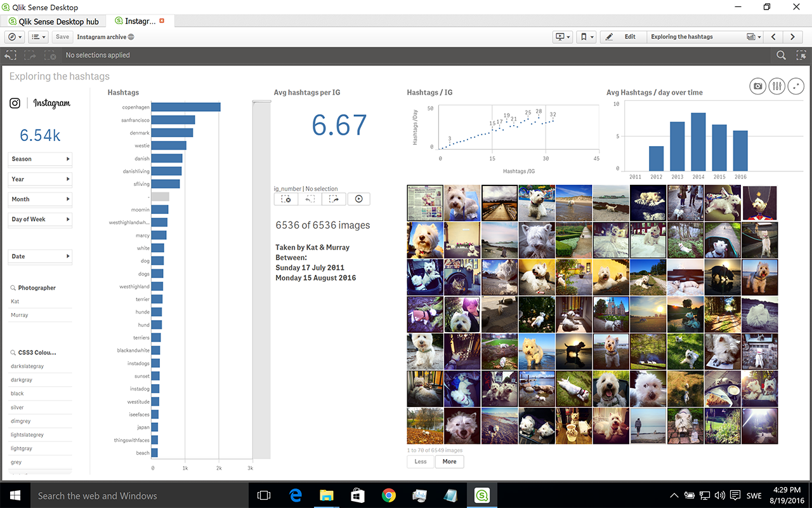
Task: Switch to Qlik Sense Desktop hub tab
Action: 53,22
